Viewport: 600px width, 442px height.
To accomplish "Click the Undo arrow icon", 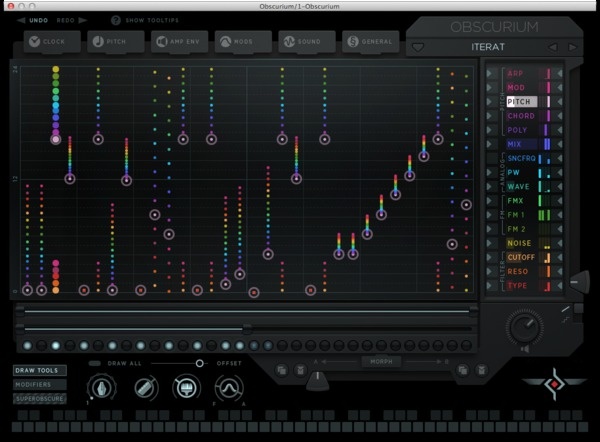I will click(22, 19).
